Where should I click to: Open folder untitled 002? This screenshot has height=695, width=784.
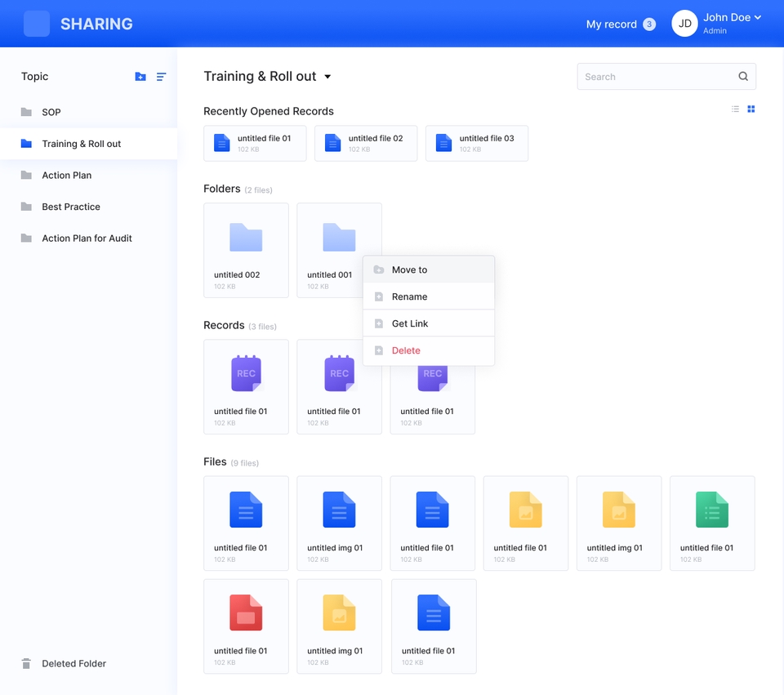[246, 251]
